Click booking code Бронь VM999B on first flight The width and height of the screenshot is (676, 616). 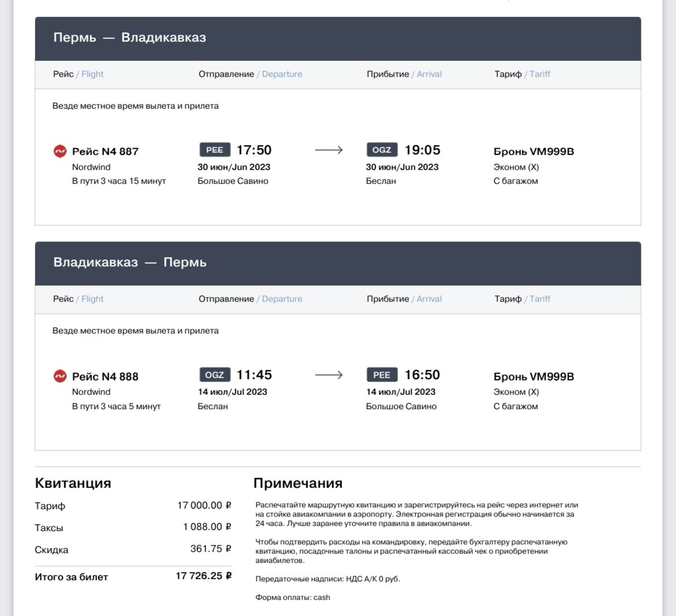[534, 151]
